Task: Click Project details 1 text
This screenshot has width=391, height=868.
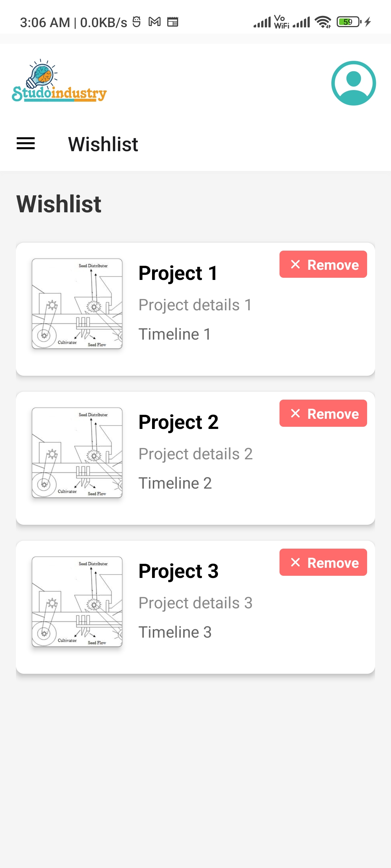Action: click(195, 305)
